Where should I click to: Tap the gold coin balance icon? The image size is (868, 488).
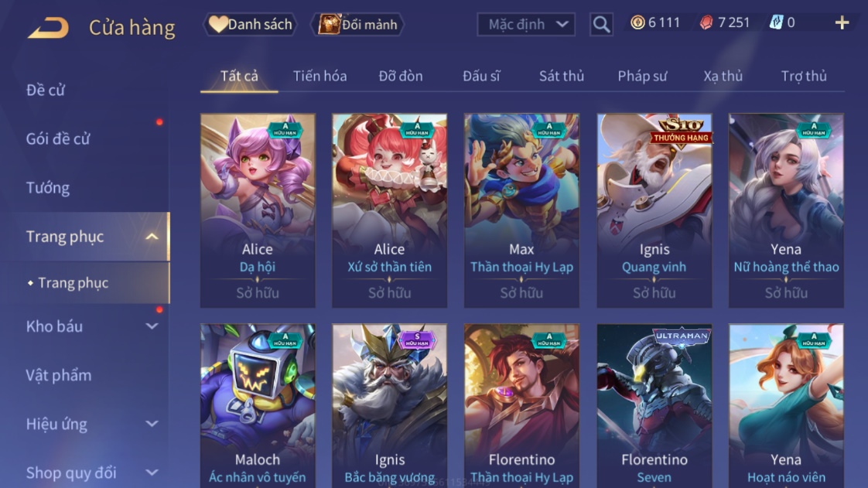click(x=637, y=22)
